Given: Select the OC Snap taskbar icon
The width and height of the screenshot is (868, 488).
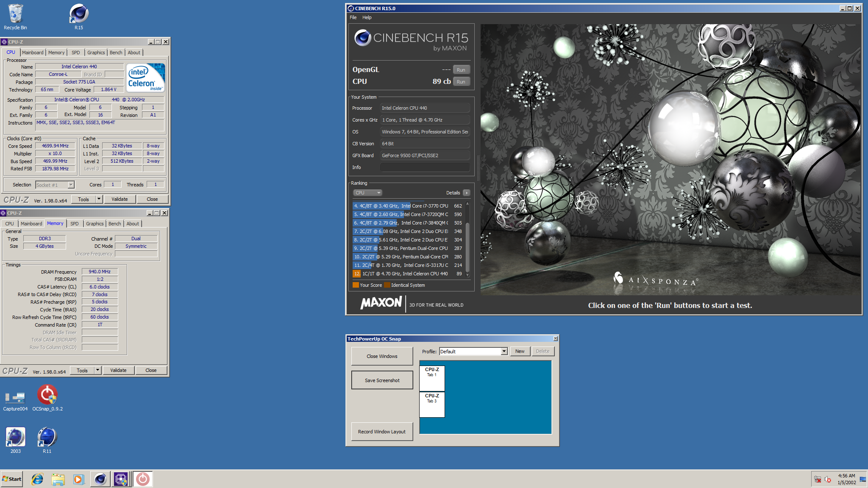Looking at the screenshot, I should tap(143, 479).
